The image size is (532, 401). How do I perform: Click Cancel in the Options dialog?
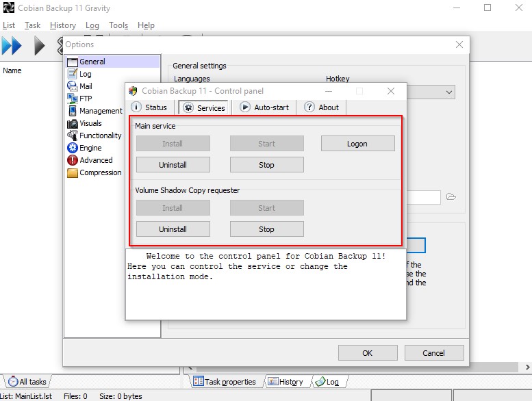[433, 353]
